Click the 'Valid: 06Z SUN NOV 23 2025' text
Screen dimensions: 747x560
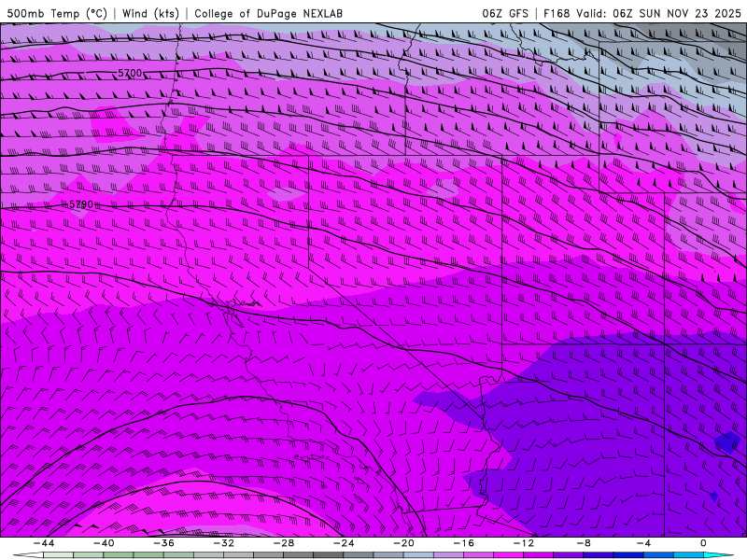click(658, 13)
